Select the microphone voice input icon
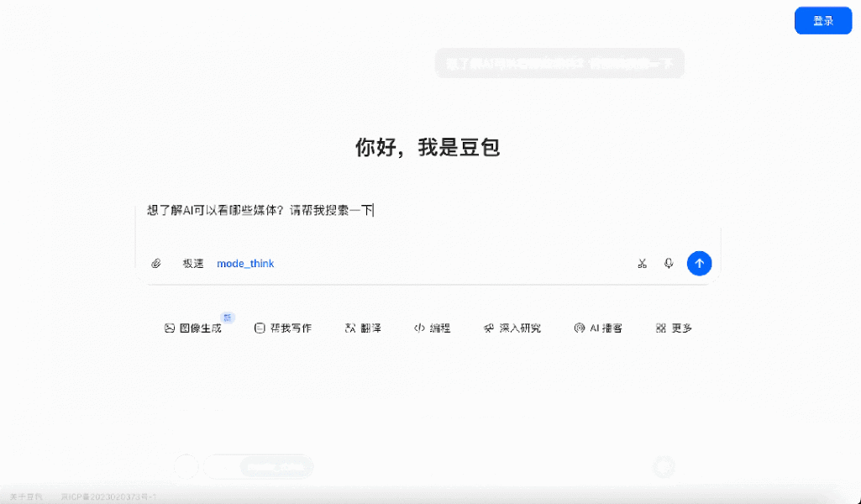 pyautogui.click(x=668, y=263)
